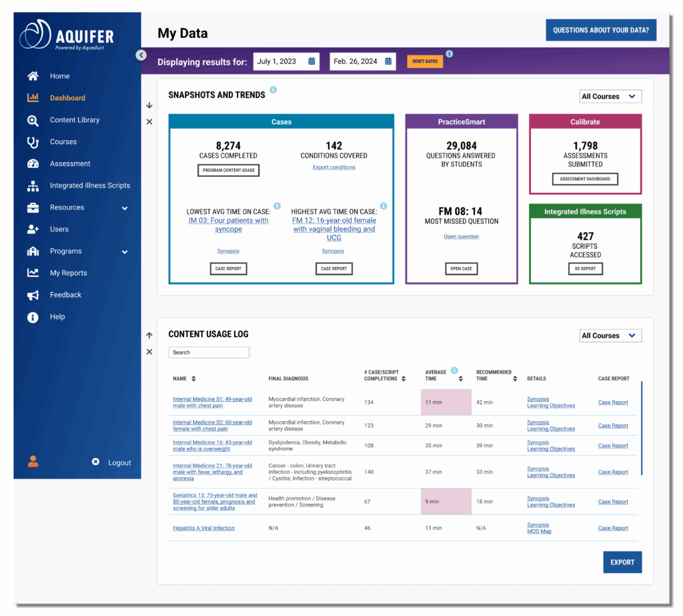Viewport: 683px width, 616px height.
Task: Click the Assessment gauge icon
Action: tap(33, 164)
